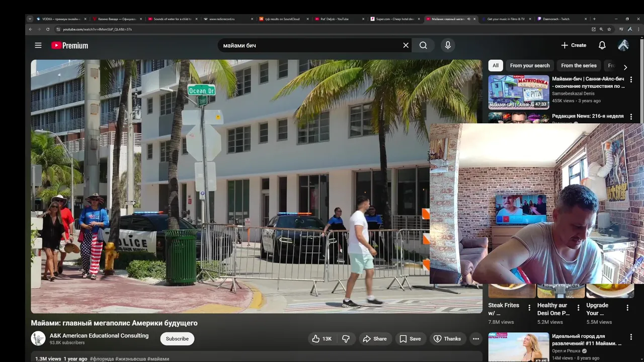This screenshot has width=644, height=362.
Task: Open Редакция News: 216-я неделя title
Action: pyautogui.click(x=588, y=116)
